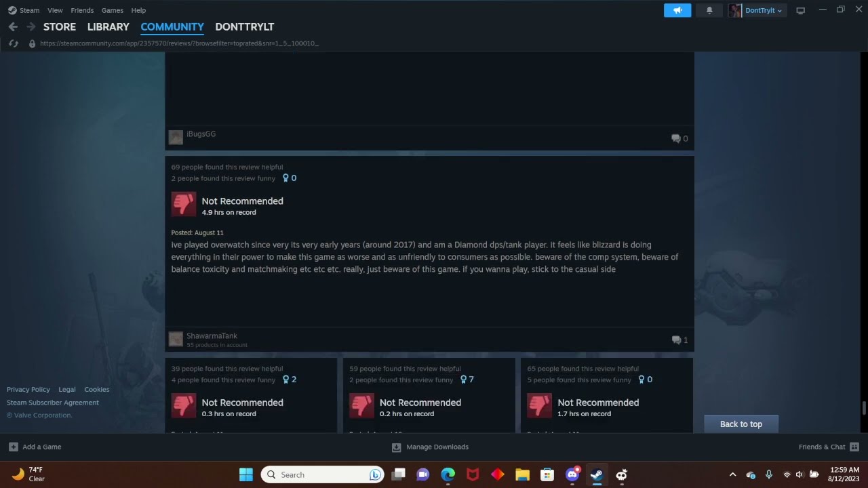Open comments on ShawarmaTank's review
Image resolution: width=868 pixels, height=488 pixels.
pyautogui.click(x=679, y=340)
